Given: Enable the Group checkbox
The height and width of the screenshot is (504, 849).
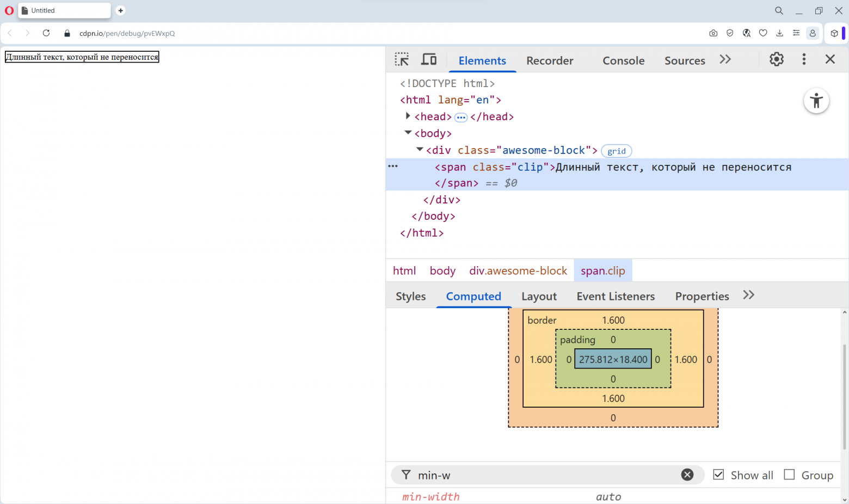Looking at the screenshot, I should coord(789,475).
